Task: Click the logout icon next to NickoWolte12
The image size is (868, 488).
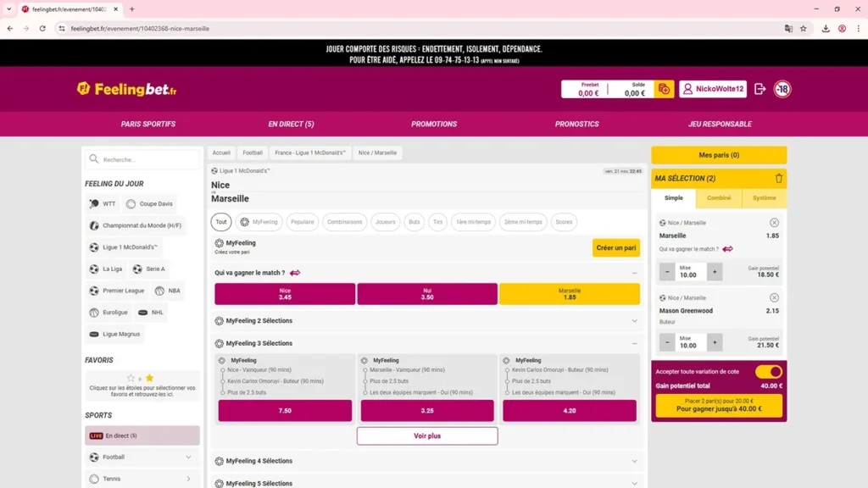Action: [x=759, y=88]
